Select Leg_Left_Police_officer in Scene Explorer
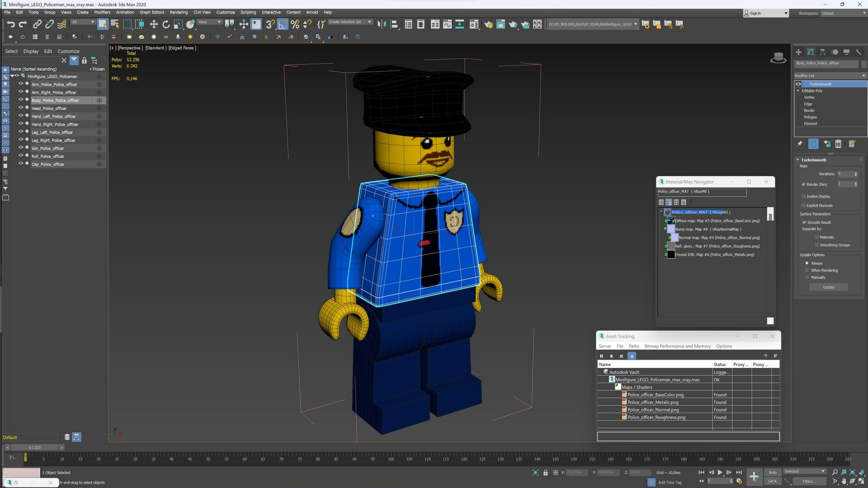 [x=52, y=132]
